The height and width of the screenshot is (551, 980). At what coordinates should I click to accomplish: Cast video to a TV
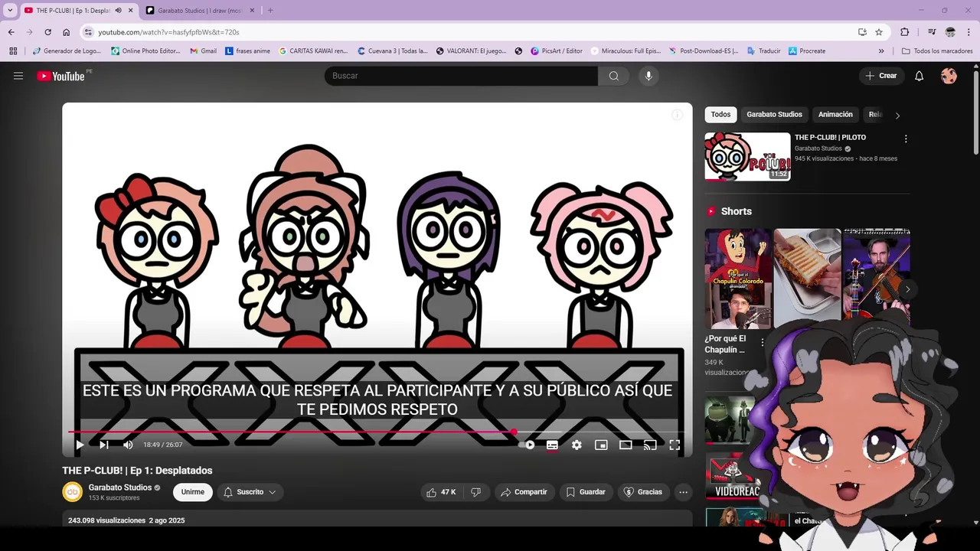650,445
